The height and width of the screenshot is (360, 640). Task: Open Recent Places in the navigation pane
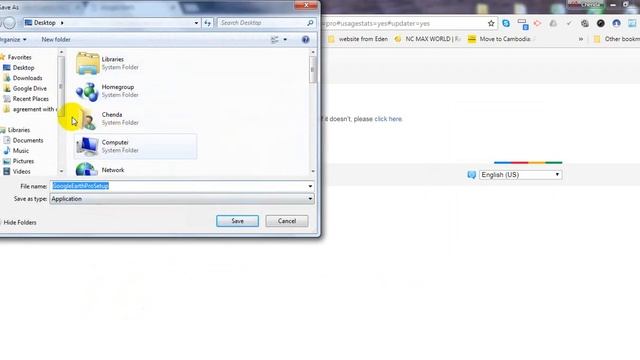coord(26,99)
